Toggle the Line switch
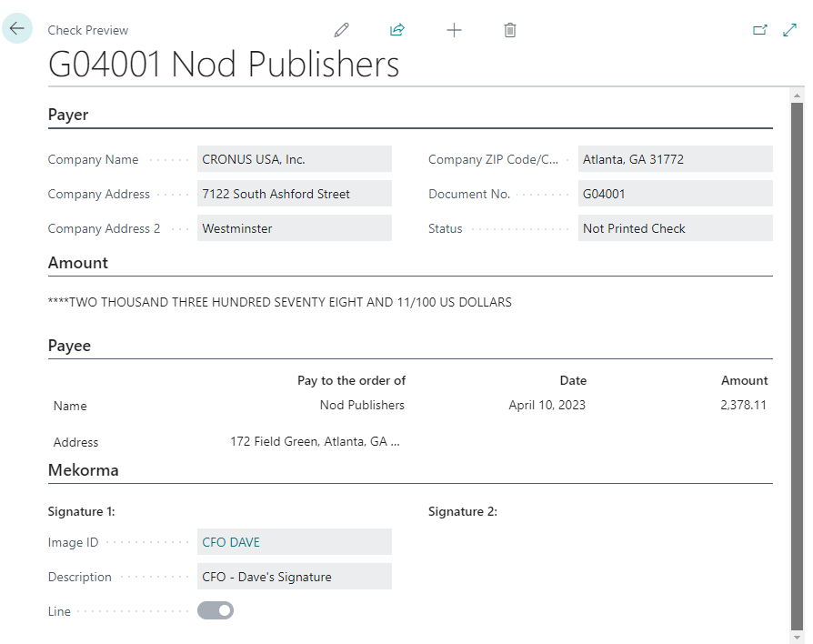 pyautogui.click(x=216, y=610)
